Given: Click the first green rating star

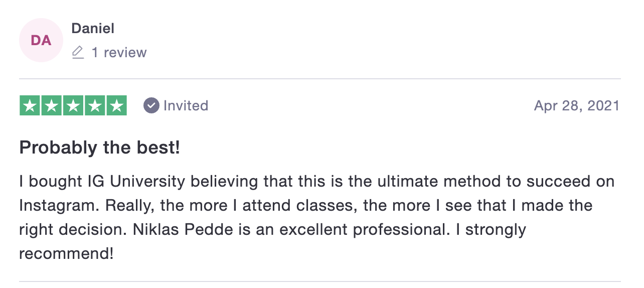Looking at the screenshot, I should 30,105.
